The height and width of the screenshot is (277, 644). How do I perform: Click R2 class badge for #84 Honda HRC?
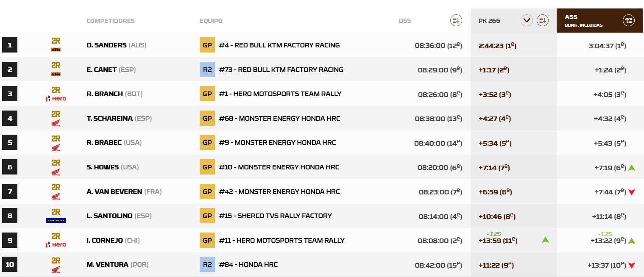click(x=207, y=265)
